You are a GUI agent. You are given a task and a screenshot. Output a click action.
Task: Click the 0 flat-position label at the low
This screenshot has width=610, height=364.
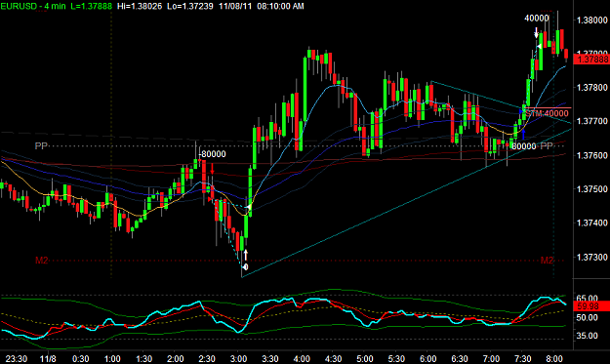click(x=246, y=267)
